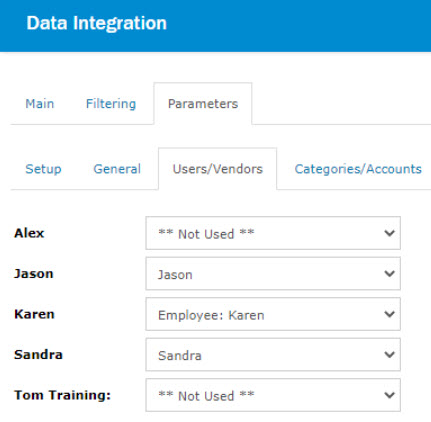
Task: Open the Sandra mapping dropdown
Action: 273,355
